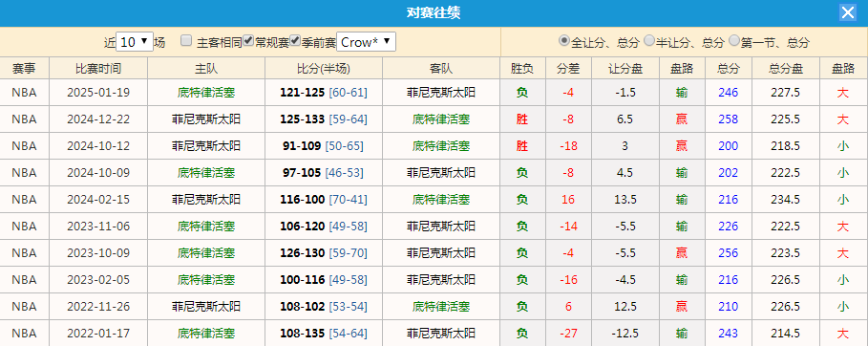Click total line 234.5
Image resolution: width=868 pixels, height=346 pixels.
pyautogui.click(x=786, y=200)
